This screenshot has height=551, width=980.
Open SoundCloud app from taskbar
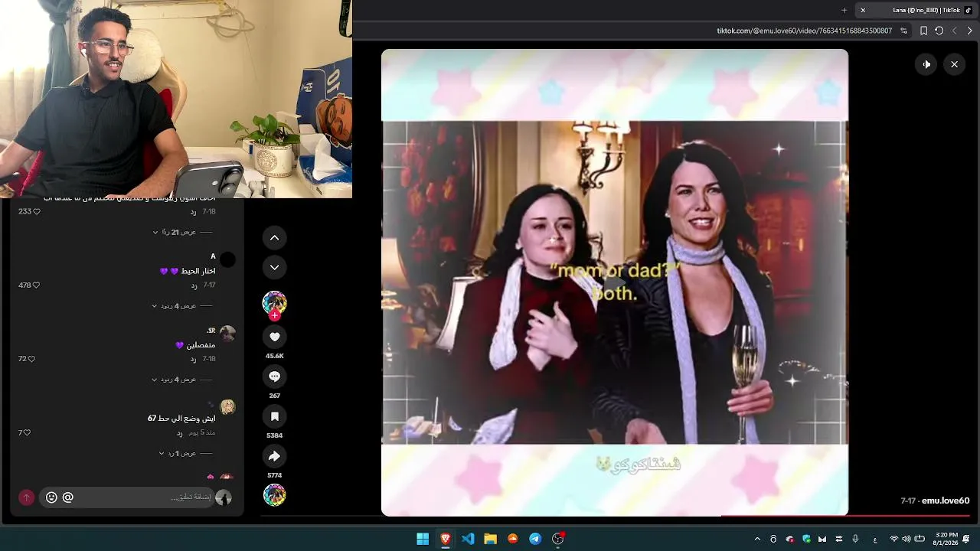[513, 539]
